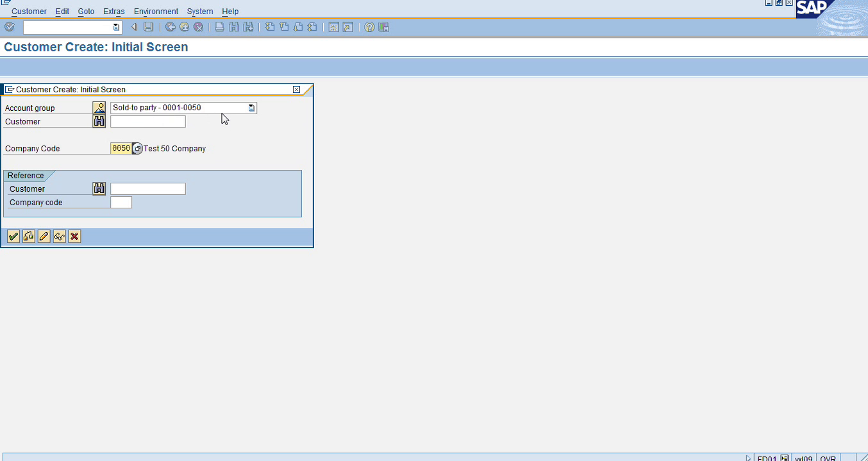The image size is (868, 461).
Task: Click the Find binoculars toolbar icon
Action: pos(233,27)
